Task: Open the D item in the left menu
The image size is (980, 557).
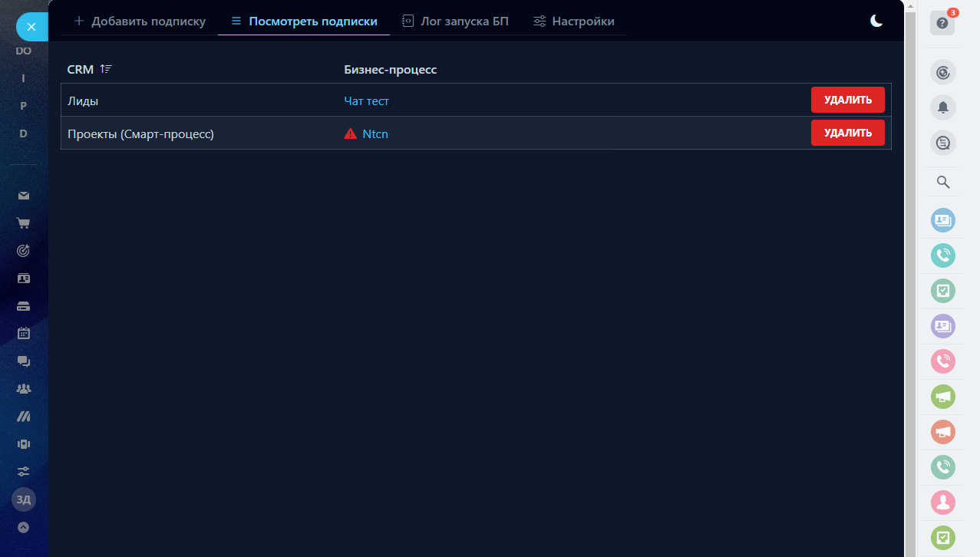Action: (x=24, y=133)
